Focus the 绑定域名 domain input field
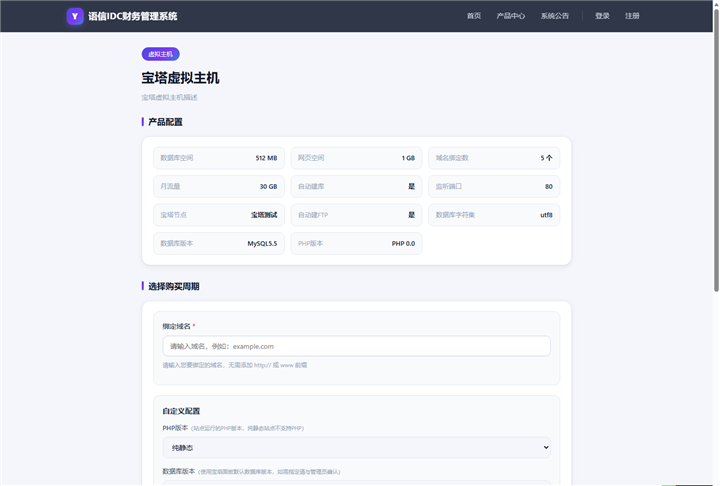This screenshot has height=486, width=720. 356,346
